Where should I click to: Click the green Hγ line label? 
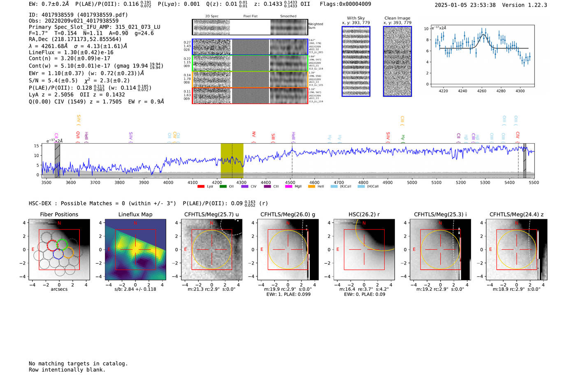[403, 139]
